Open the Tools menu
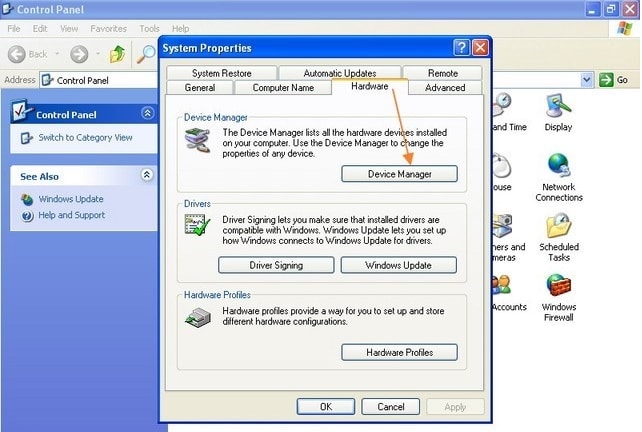The width and height of the screenshot is (642, 432). pos(149,29)
